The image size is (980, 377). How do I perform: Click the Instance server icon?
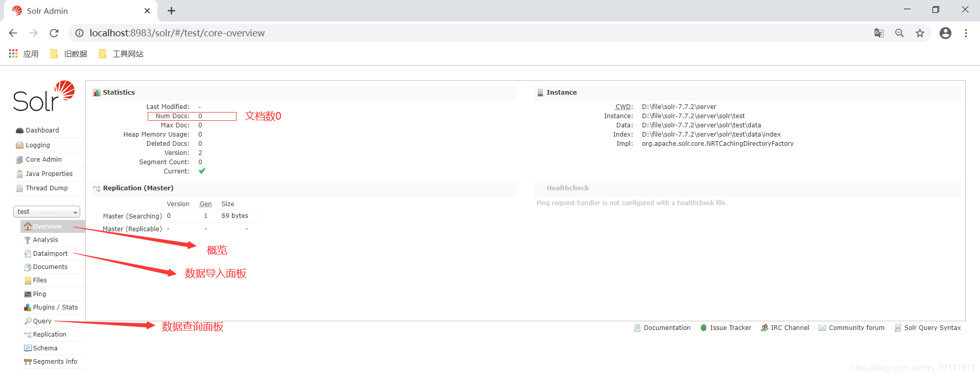(x=540, y=93)
